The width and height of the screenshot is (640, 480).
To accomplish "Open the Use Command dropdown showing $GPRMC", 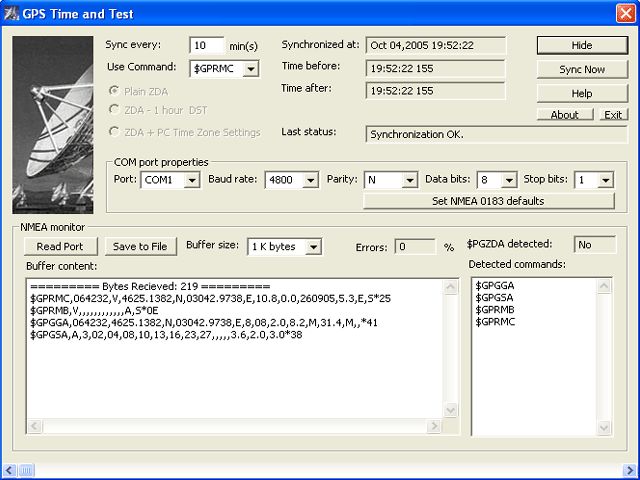I will click(x=249, y=68).
